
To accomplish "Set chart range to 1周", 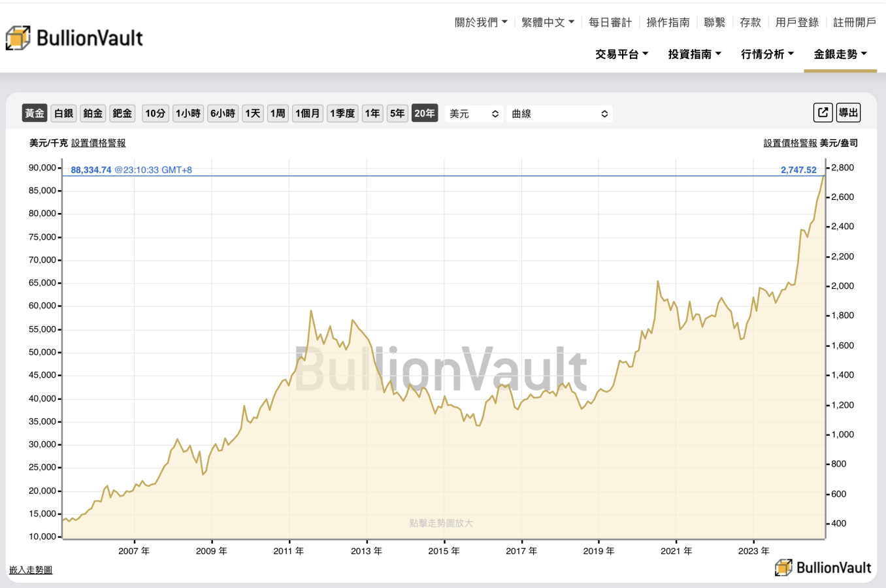I will click(x=278, y=113).
